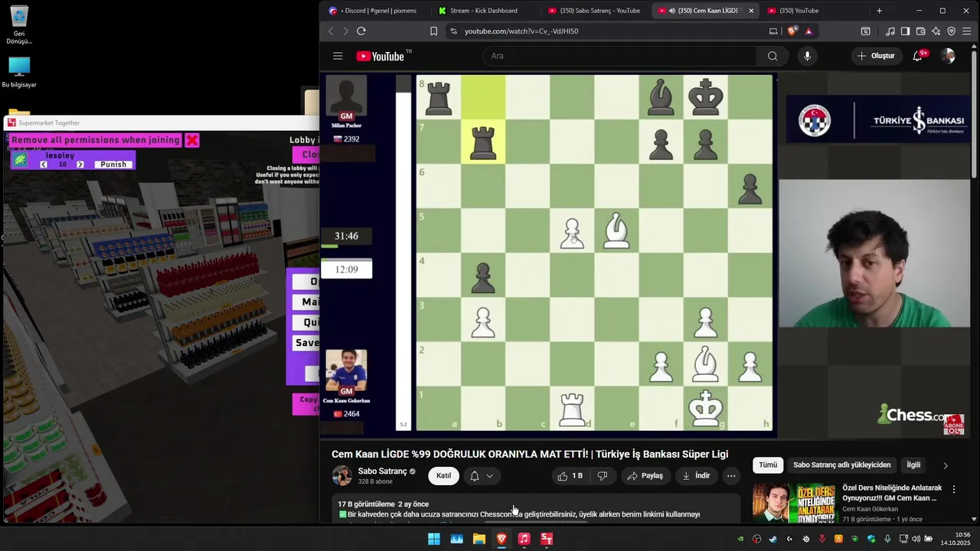Image resolution: width=980 pixels, height=551 pixels.
Task: Like the video with thumbs up
Action: [570, 476]
